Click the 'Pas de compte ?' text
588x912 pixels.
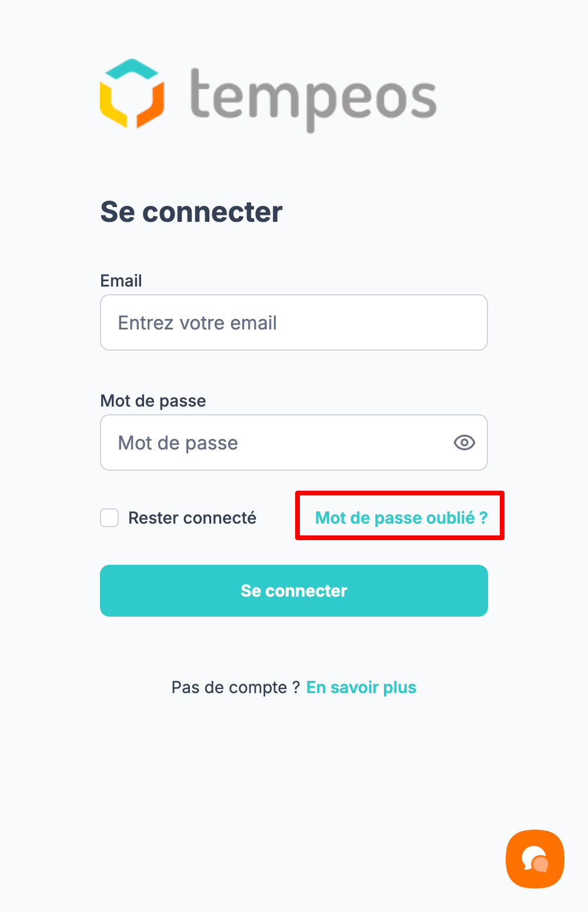click(236, 687)
